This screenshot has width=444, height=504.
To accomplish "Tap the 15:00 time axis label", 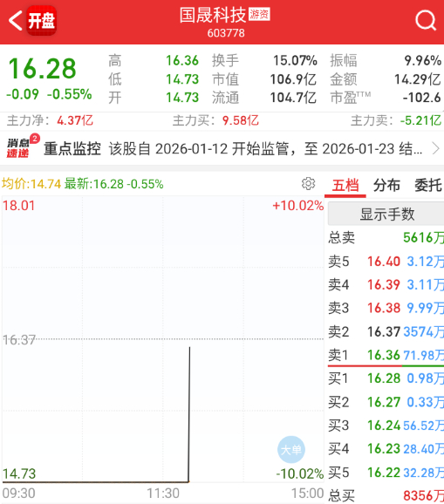I will pyautogui.click(x=307, y=494).
